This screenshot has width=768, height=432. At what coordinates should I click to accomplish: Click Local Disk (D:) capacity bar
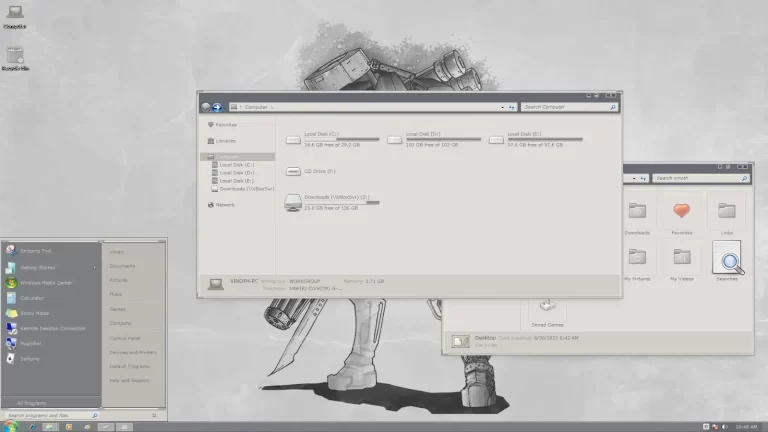pos(443,140)
